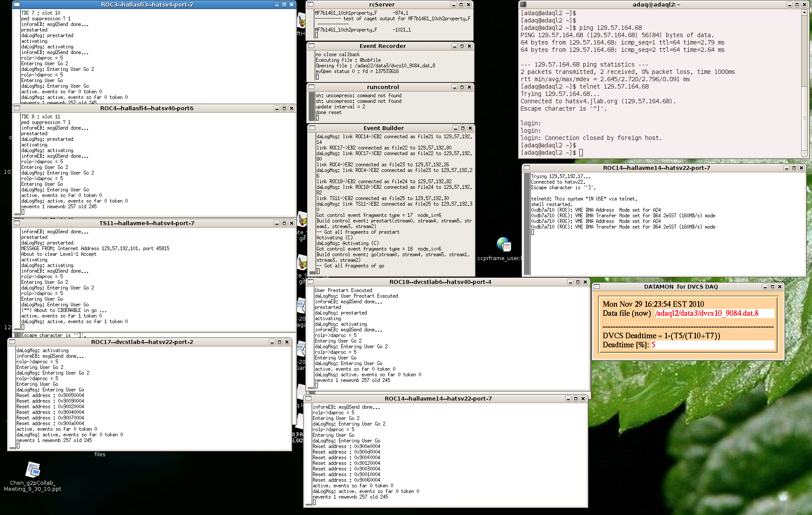
Task: Focus adaq@adaql2:~ terminal title bar
Action: pos(656,4)
